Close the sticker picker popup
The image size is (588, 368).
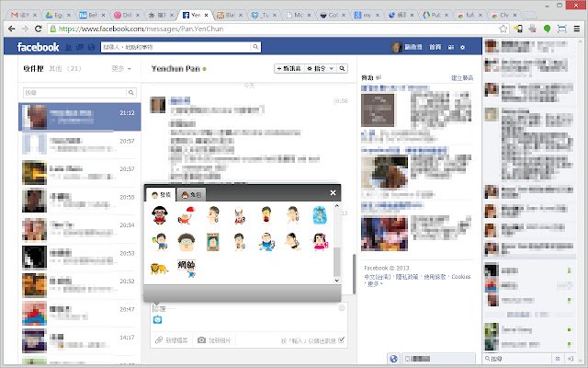point(333,192)
